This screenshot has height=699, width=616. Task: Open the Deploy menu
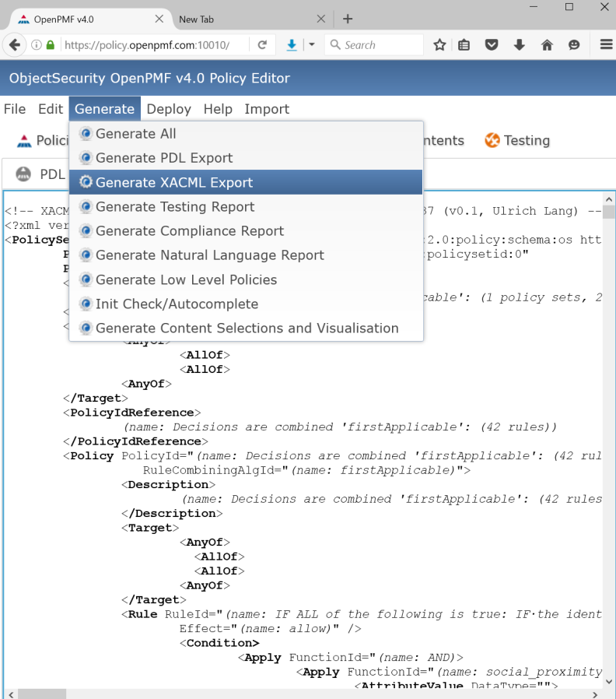click(x=169, y=109)
